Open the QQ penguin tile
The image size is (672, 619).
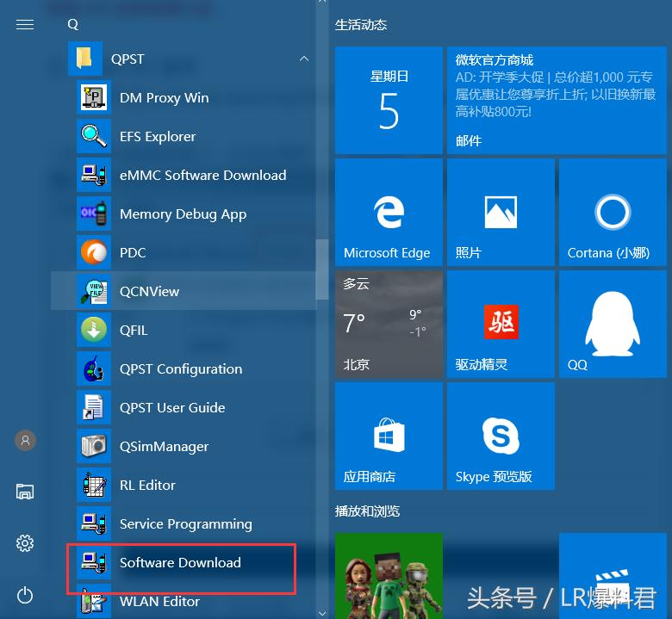pos(613,324)
